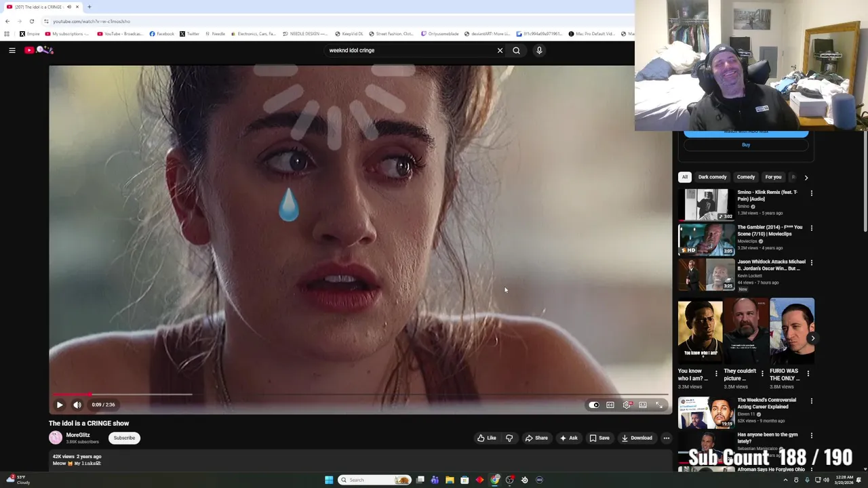Like the video with thumbs up
The height and width of the screenshot is (488, 868).
click(486, 438)
